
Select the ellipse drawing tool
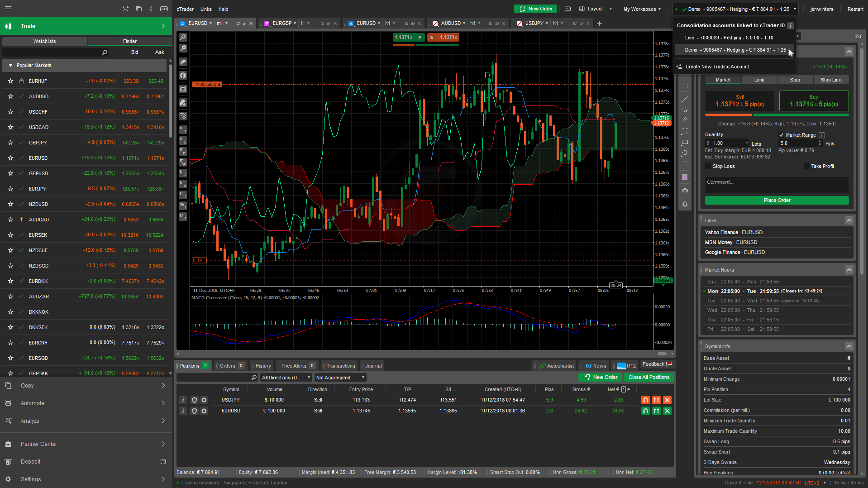685,153
